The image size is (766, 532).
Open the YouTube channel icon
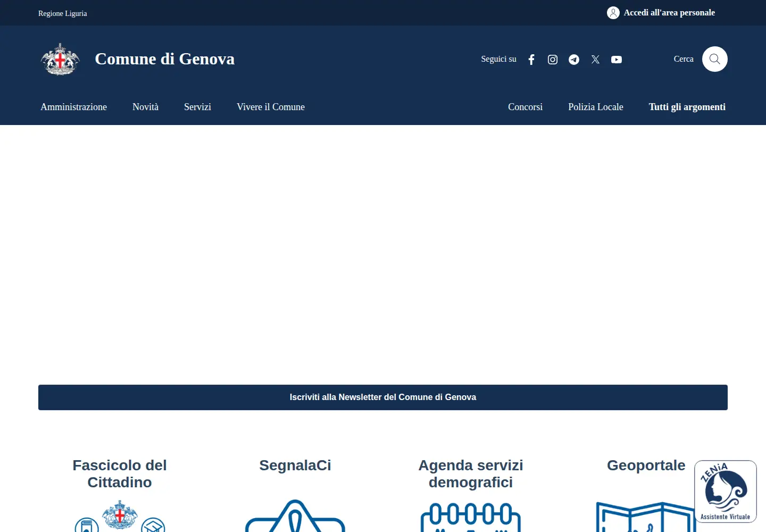[617, 60]
